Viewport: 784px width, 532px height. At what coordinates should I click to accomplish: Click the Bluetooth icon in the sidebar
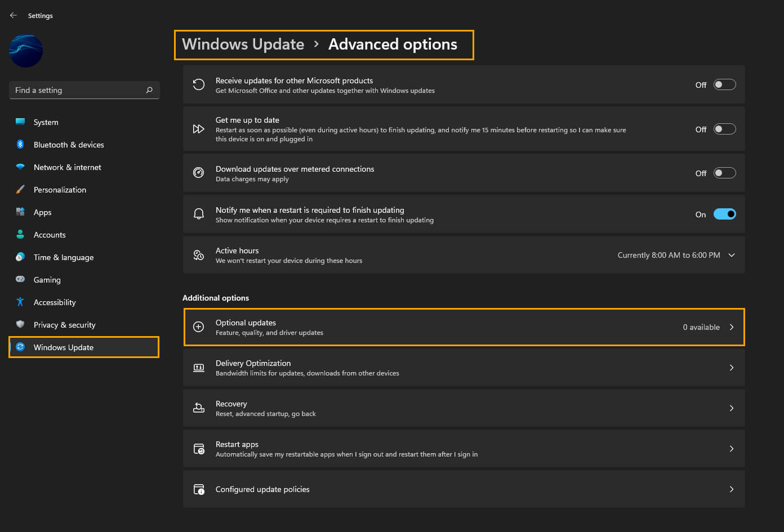[20, 144]
